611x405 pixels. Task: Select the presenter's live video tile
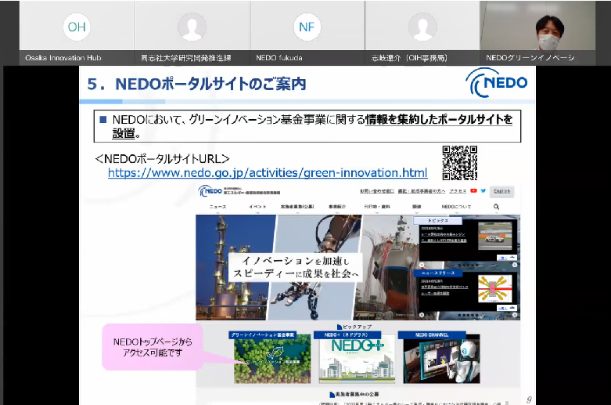coord(543,30)
